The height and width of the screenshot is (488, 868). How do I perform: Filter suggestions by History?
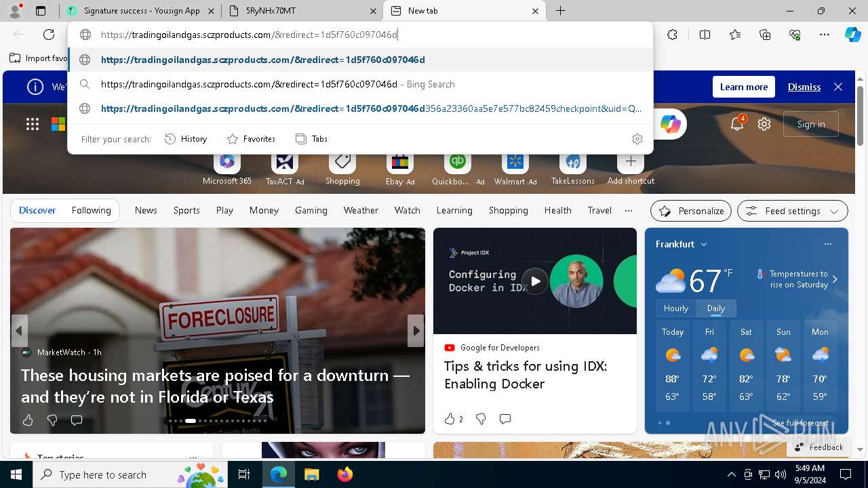click(186, 139)
